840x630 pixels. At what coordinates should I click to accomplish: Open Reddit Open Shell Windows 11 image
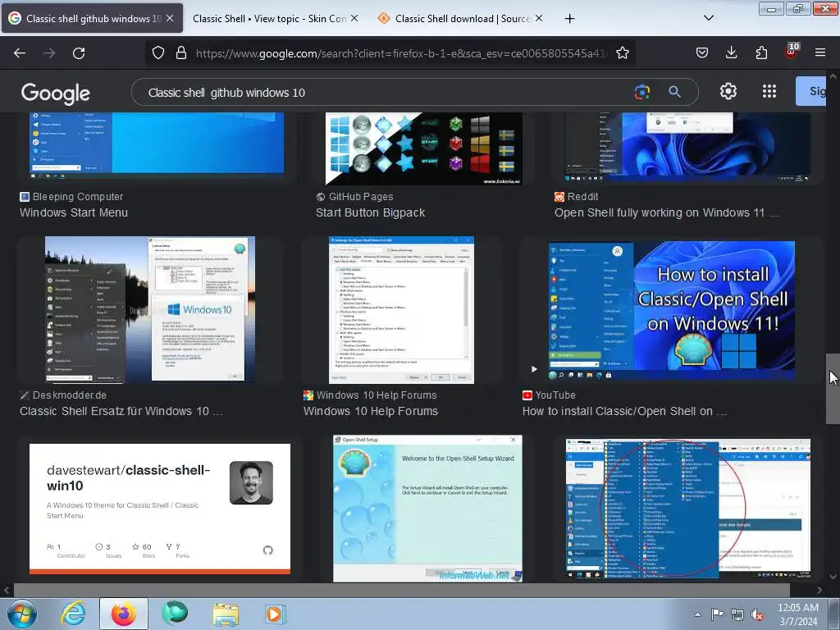point(687,147)
